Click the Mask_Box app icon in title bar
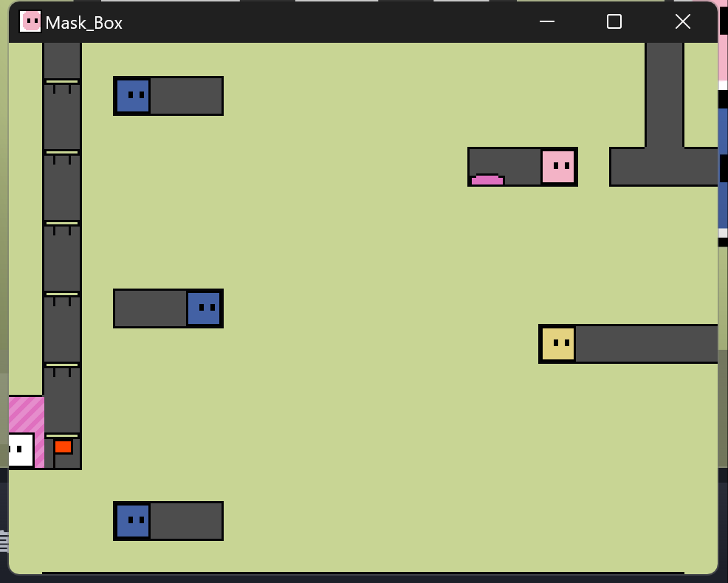 [30, 22]
